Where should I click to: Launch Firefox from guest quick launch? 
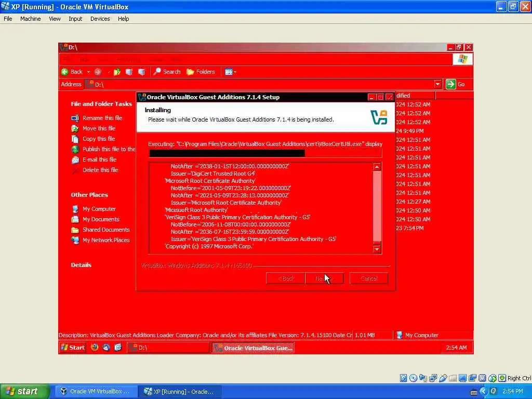tap(95, 347)
